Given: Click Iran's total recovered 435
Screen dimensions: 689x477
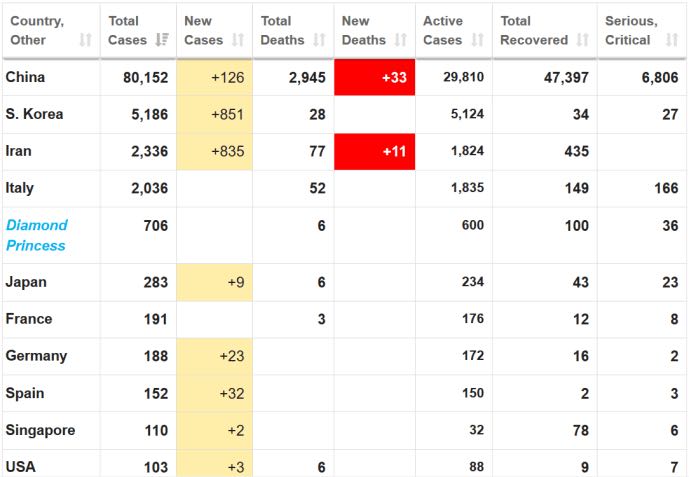Looking at the screenshot, I should tap(577, 152).
